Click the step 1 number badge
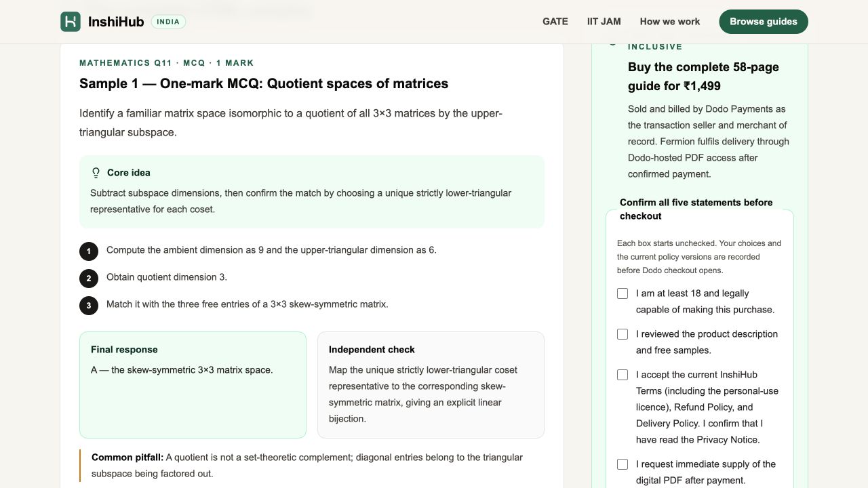Image resolution: width=868 pixels, height=488 pixels. (x=89, y=251)
